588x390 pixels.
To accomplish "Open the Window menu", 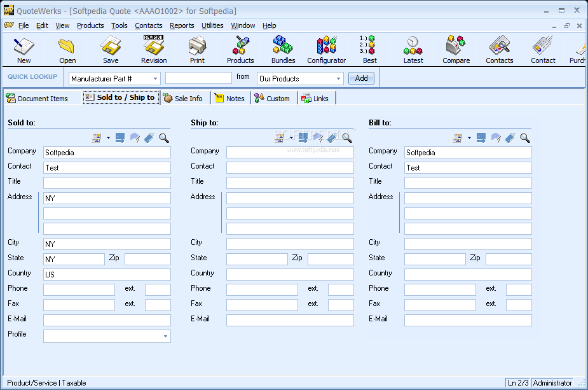I will pyautogui.click(x=243, y=25).
